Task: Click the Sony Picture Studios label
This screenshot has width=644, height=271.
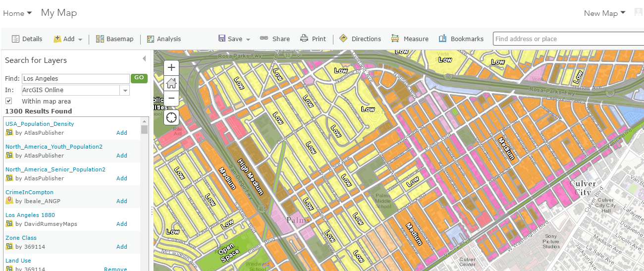Action: point(551,241)
